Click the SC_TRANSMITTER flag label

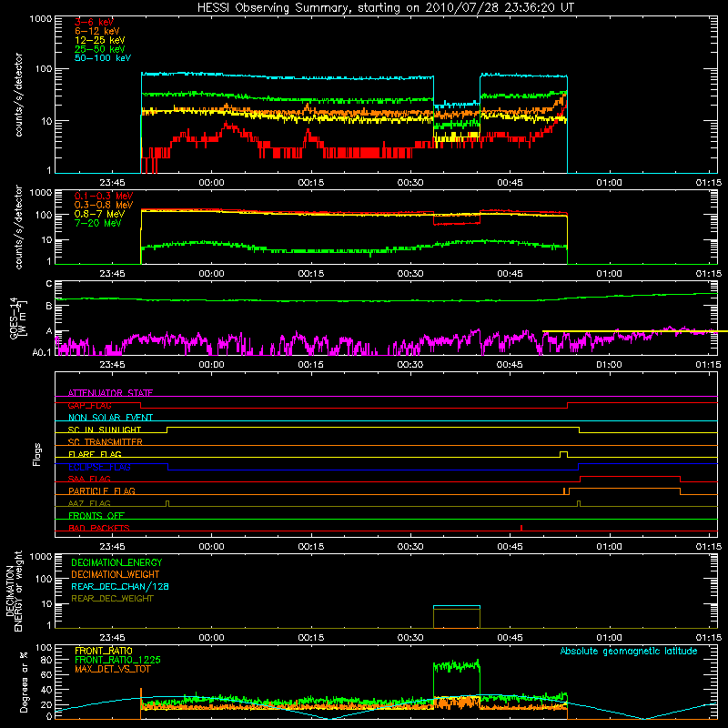pos(105,441)
